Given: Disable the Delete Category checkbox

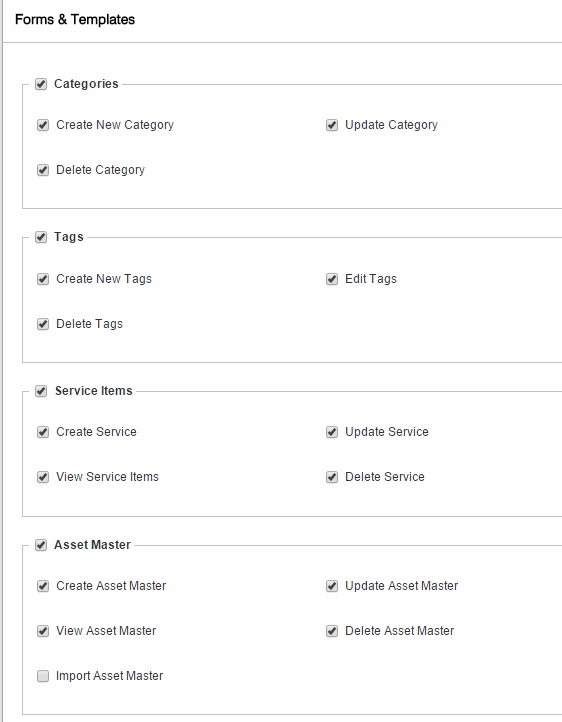Looking at the screenshot, I should click(43, 170).
